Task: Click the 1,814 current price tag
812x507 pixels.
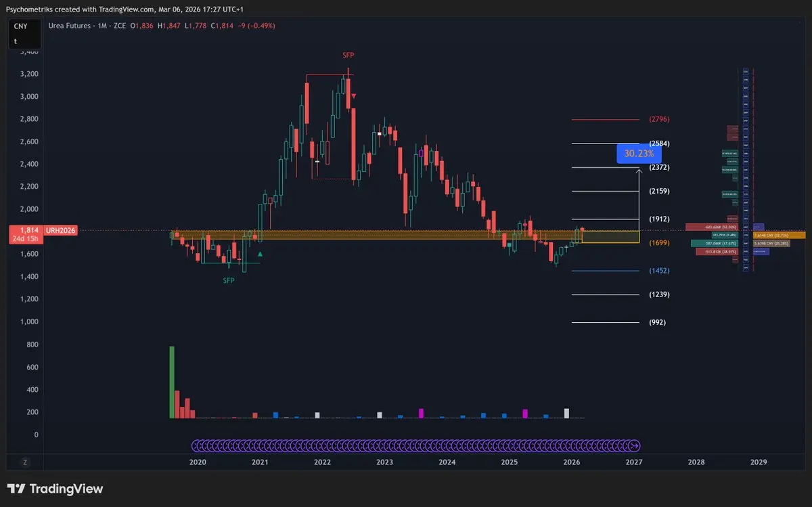Action: tap(30, 230)
